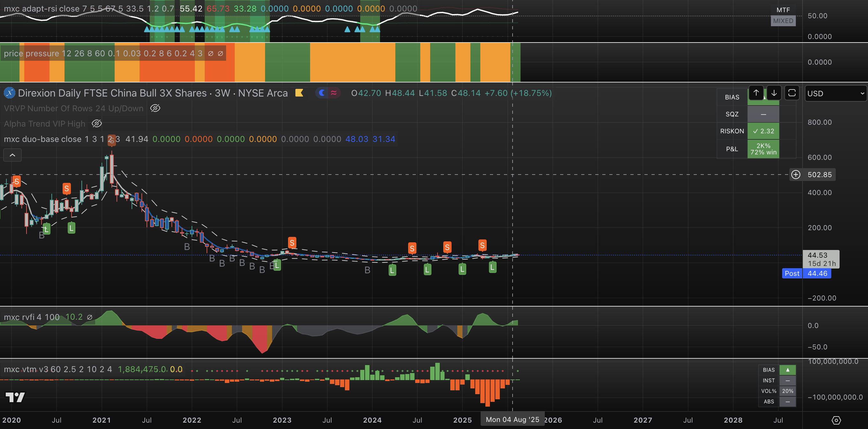868x429 pixels.
Task: Click the pink approximate data-status icon
Action: click(x=334, y=93)
